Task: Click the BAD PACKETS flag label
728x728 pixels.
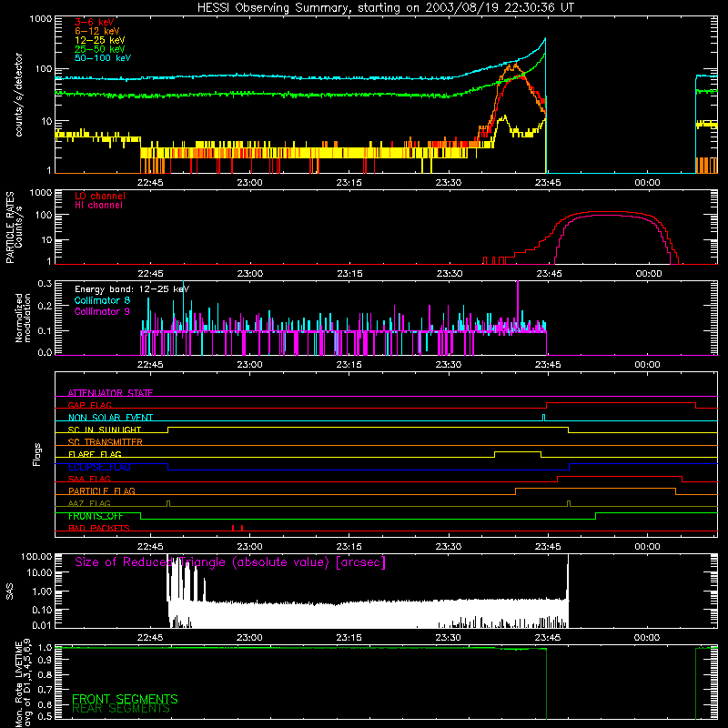Action: pyautogui.click(x=99, y=528)
